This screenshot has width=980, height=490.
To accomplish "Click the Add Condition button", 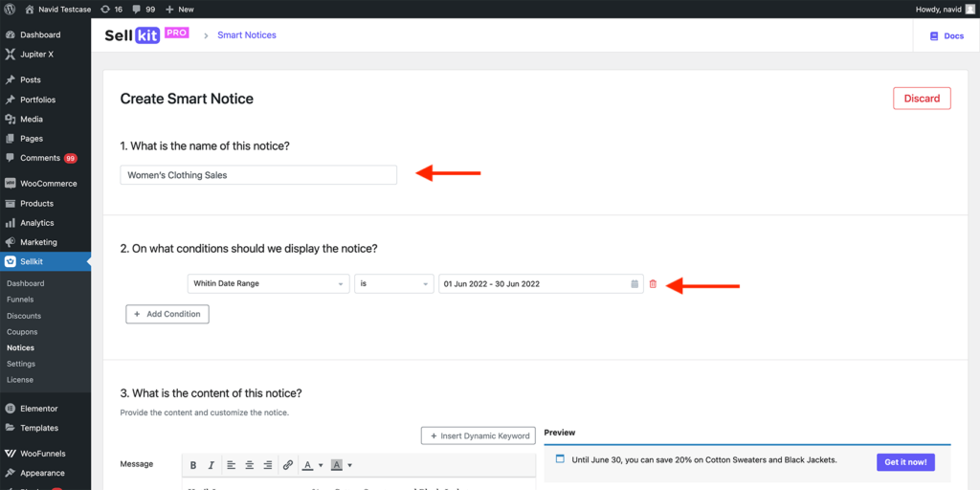I will tap(167, 314).
